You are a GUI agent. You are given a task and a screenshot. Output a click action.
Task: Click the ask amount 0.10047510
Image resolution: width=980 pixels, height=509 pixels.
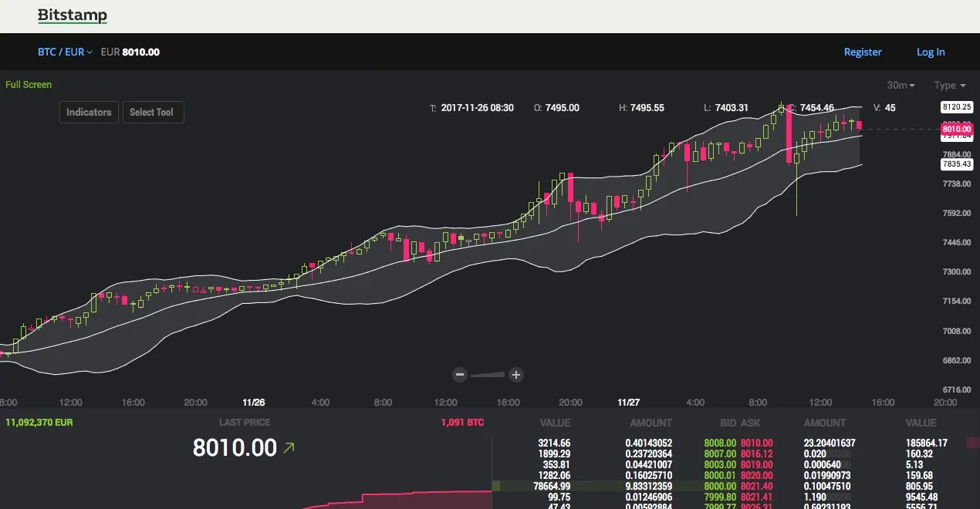point(829,487)
